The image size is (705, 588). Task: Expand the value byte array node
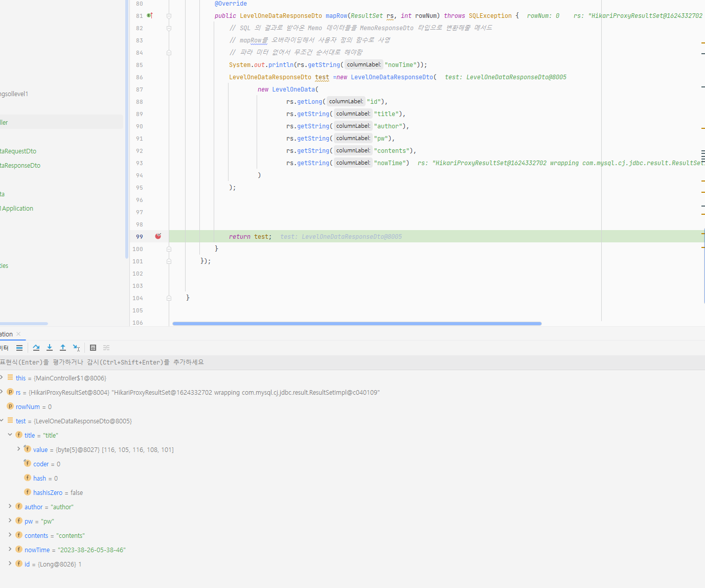click(18, 449)
